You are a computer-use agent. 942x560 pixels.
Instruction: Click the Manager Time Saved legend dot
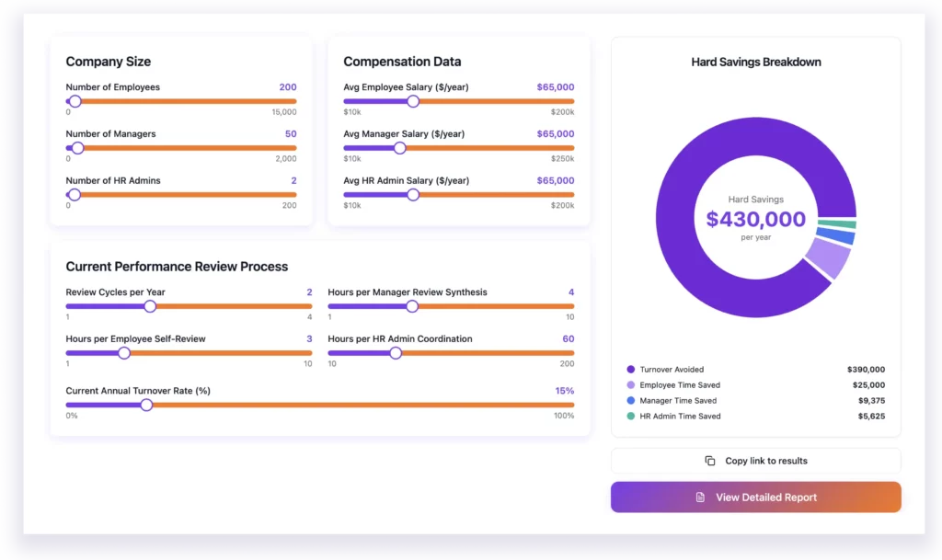pos(630,401)
